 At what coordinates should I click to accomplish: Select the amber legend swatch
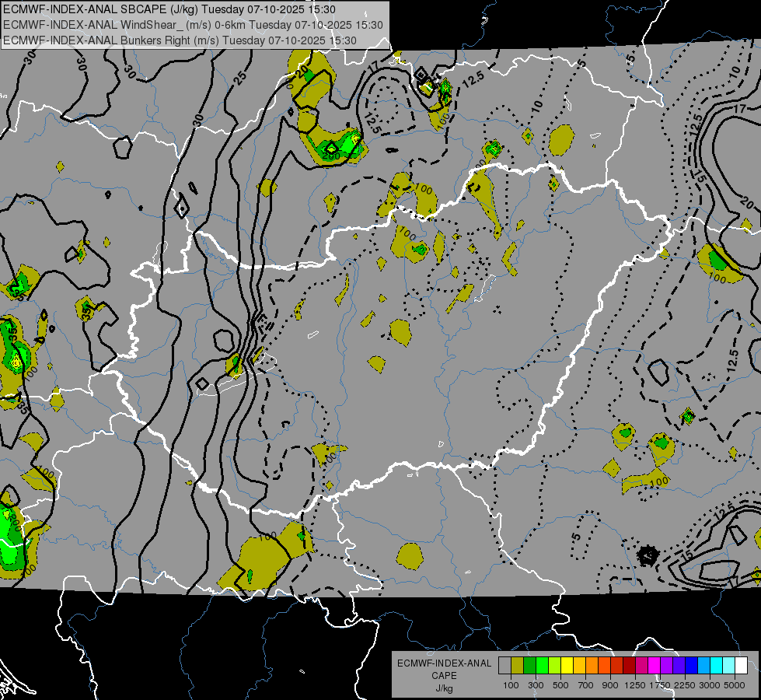click(x=579, y=666)
